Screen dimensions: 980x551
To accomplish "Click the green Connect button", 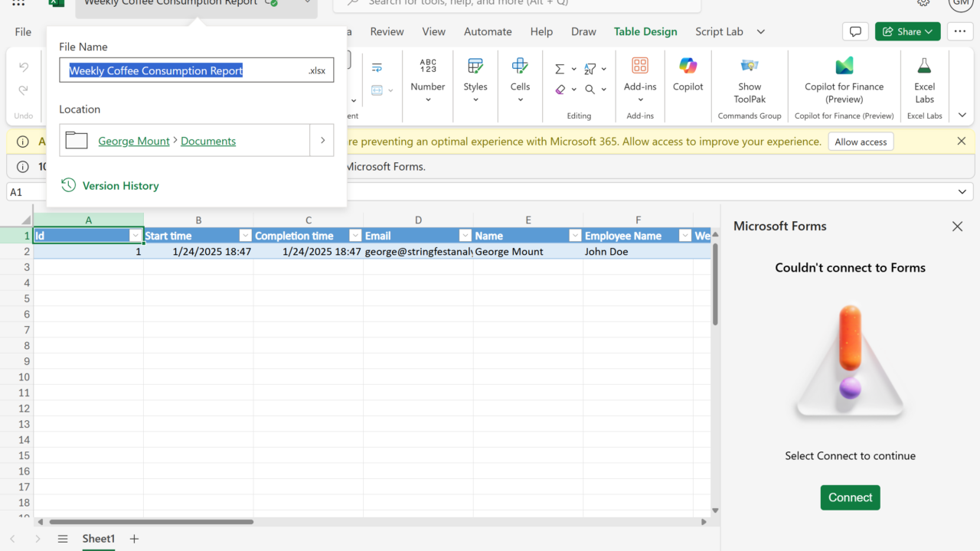I will [850, 497].
